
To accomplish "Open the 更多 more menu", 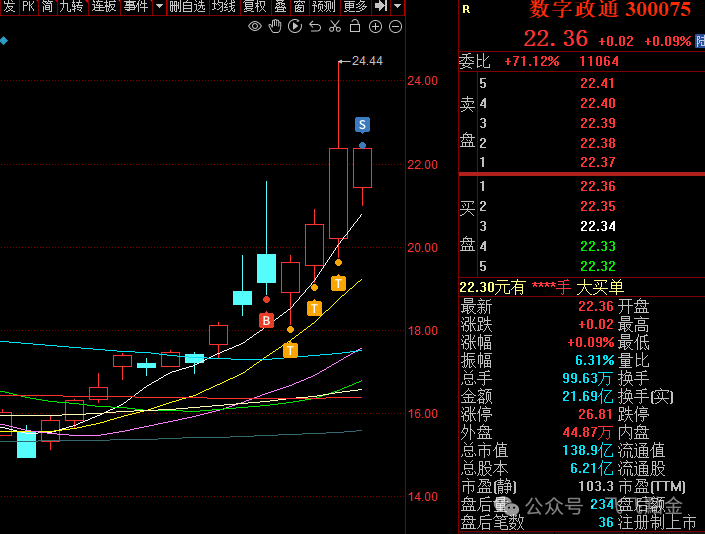I will [355, 6].
